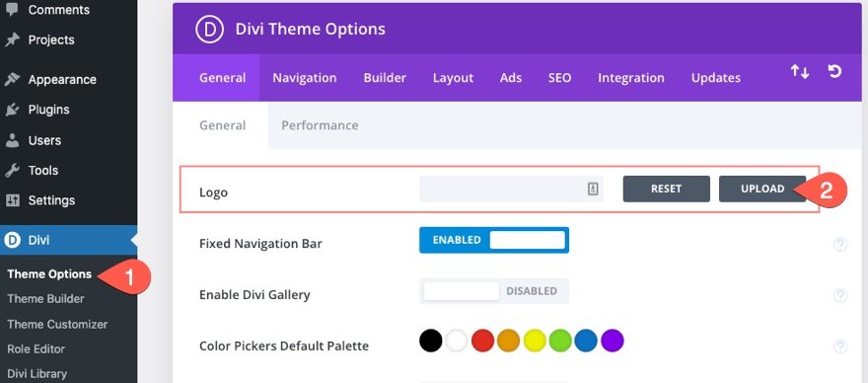
Task: Open the Updates tab
Action: pyautogui.click(x=716, y=78)
